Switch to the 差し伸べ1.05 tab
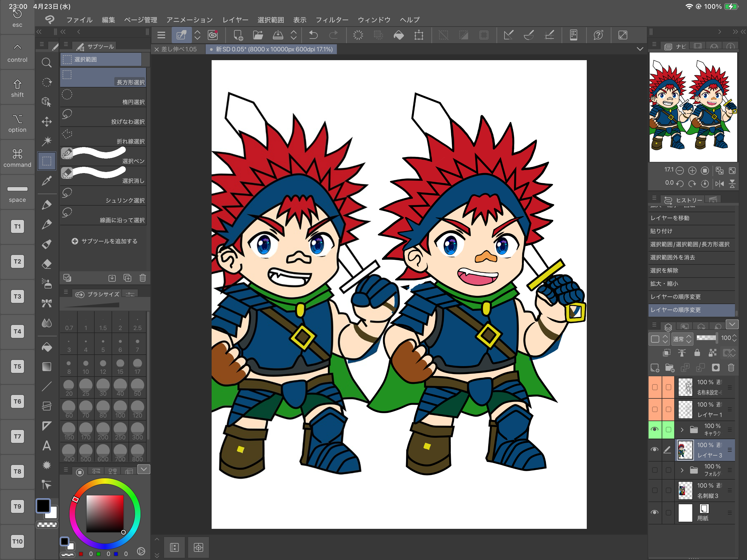Image resolution: width=747 pixels, height=560 pixels. [179, 49]
